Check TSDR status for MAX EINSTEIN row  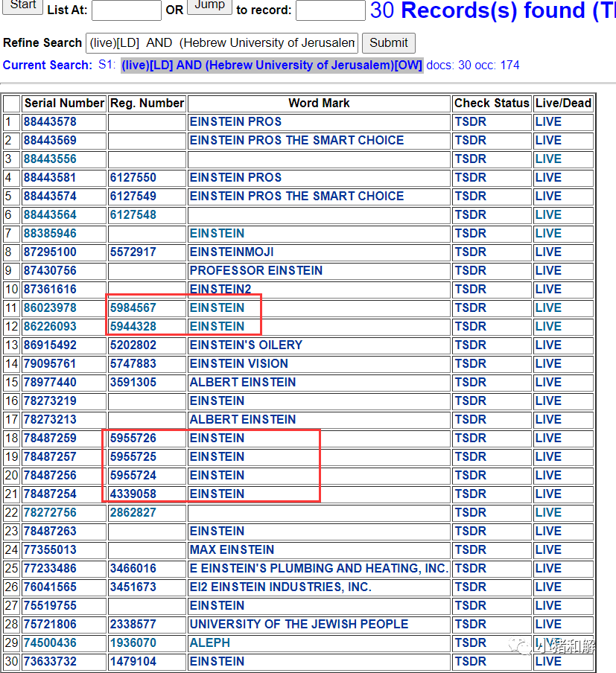tap(470, 549)
